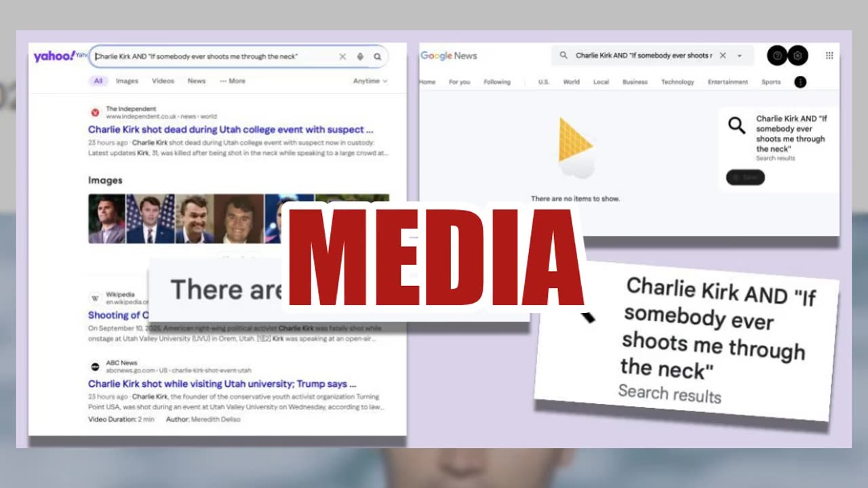
Task: Open the Wikipedia favicon in Yahoo results
Action: coord(95,298)
